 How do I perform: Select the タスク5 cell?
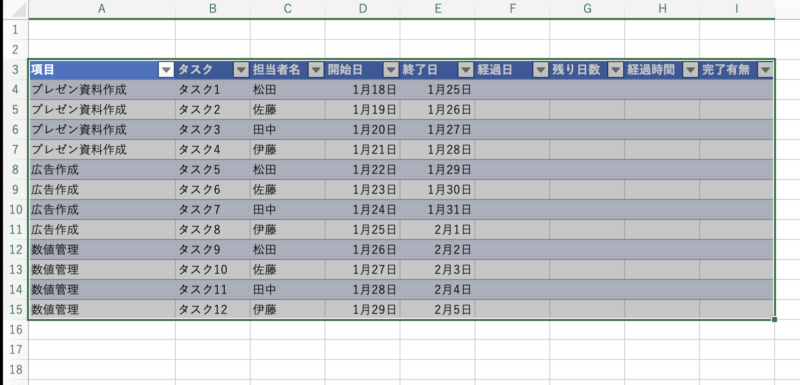coord(213,169)
